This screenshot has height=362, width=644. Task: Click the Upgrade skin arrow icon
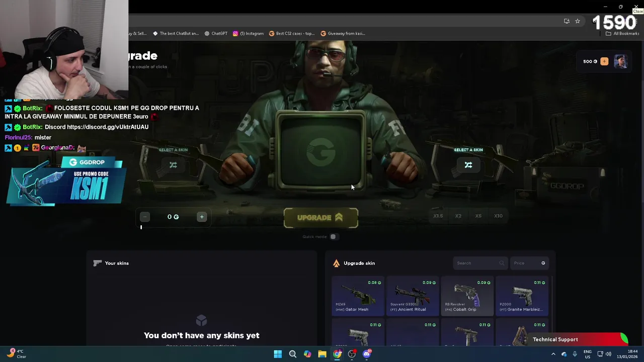click(336, 263)
